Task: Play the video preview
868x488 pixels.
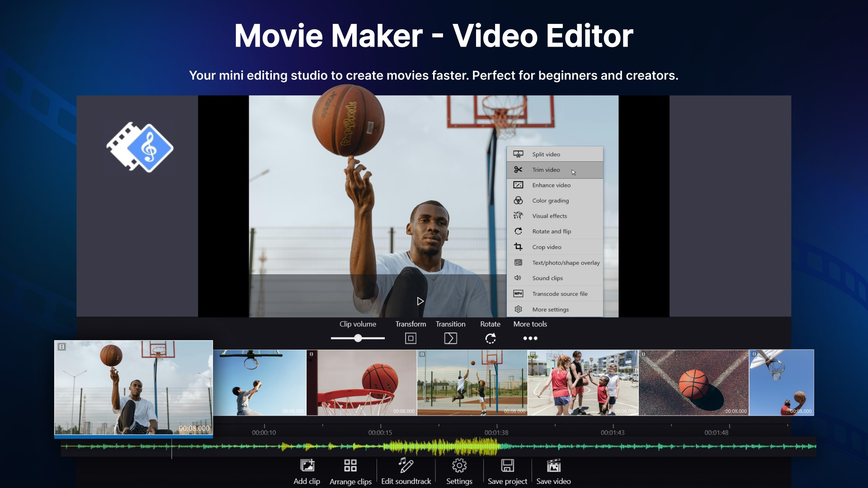Action: click(x=420, y=301)
